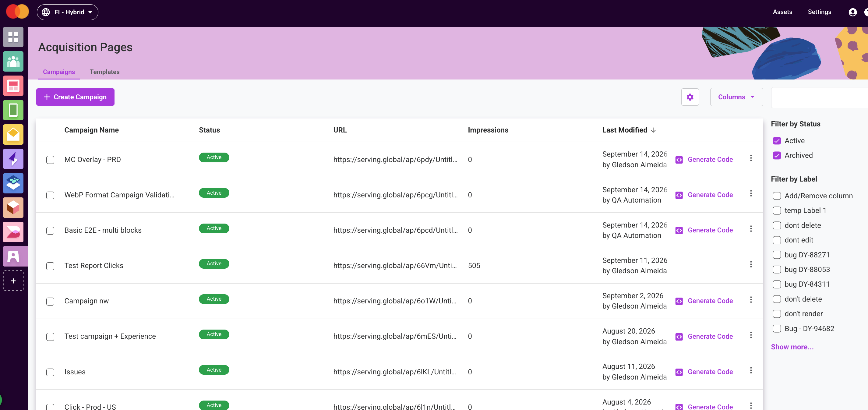Click the Campaign Name column header
The width and height of the screenshot is (868, 410).
click(91, 130)
